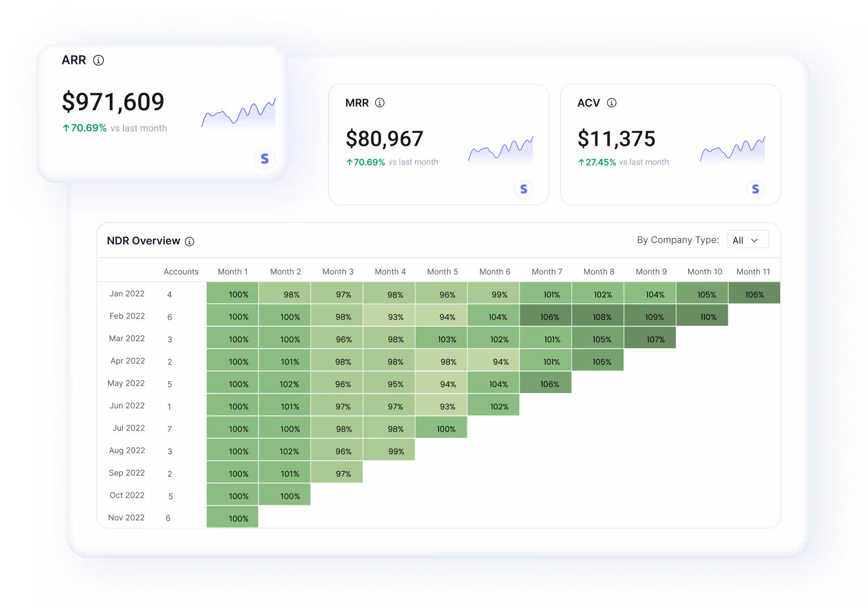This screenshot has height=609, width=868.
Task: Click the $971,609 ARR value
Action: tap(113, 102)
